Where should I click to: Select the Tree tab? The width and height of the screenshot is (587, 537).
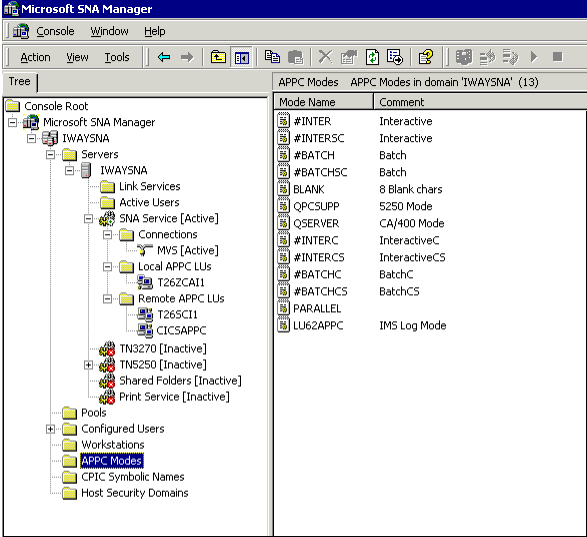point(19,81)
